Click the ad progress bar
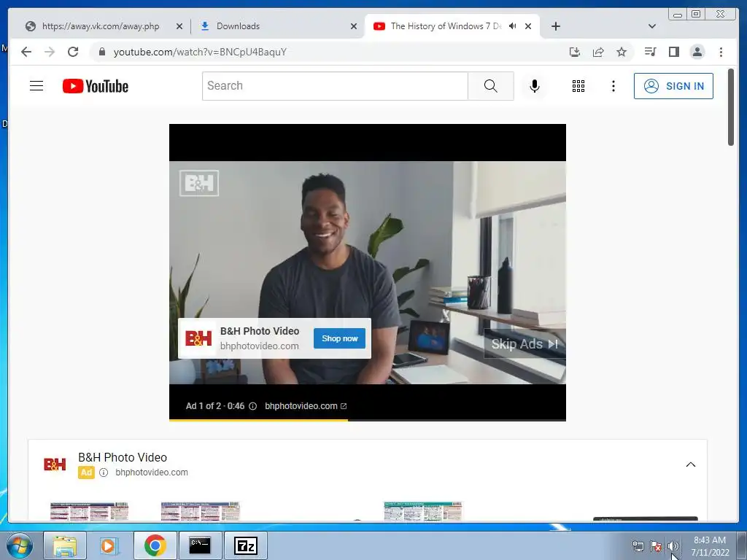The image size is (747, 560). (368, 420)
